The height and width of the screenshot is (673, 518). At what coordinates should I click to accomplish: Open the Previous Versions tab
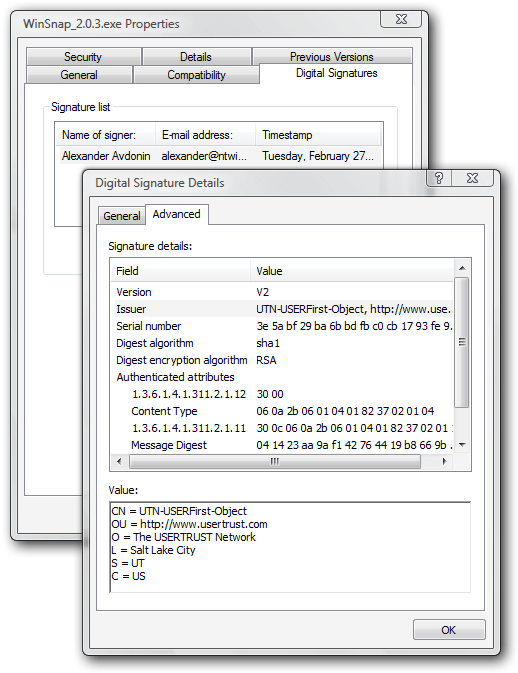[x=332, y=57]
